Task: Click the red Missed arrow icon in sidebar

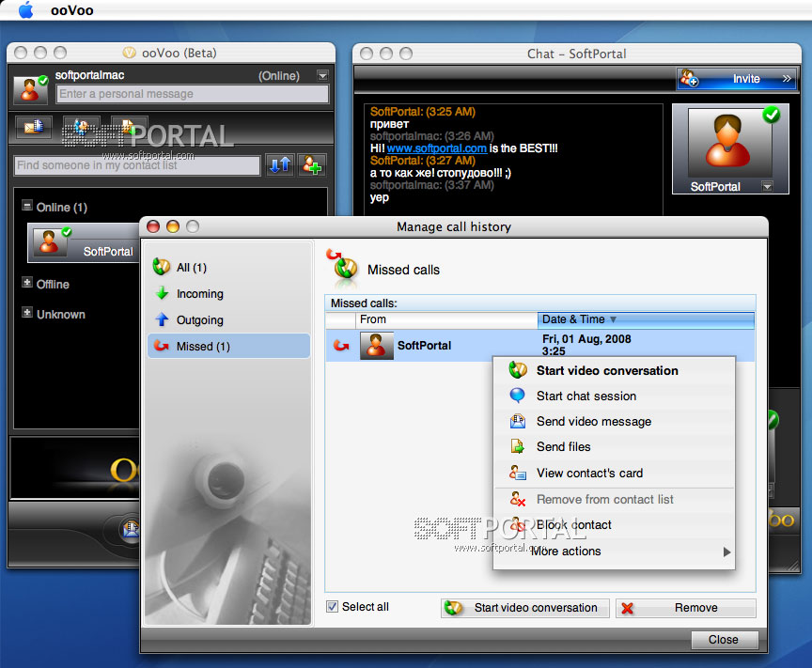Action: click(x=162, y=346)
